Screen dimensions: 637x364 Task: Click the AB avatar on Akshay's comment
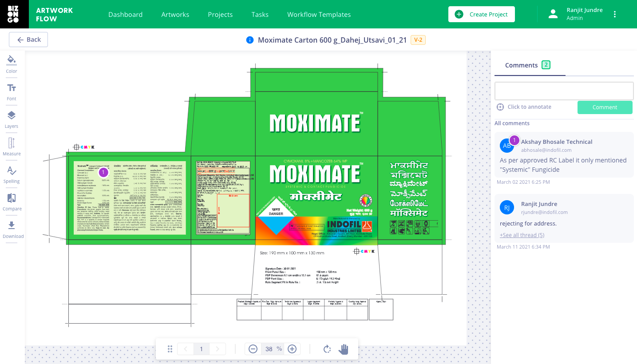[507, 146]
